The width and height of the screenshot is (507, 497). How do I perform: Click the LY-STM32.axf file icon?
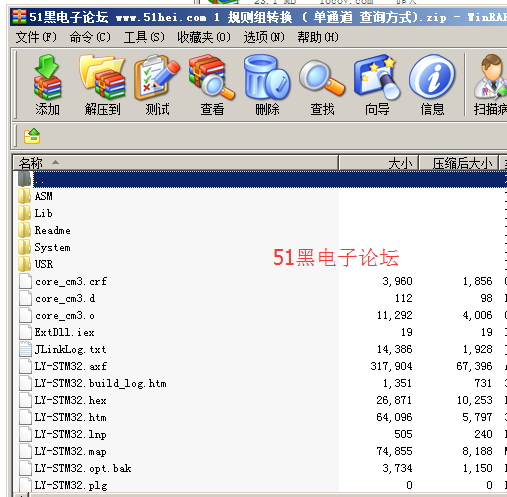pyautogui.click(x=25, y=366)
